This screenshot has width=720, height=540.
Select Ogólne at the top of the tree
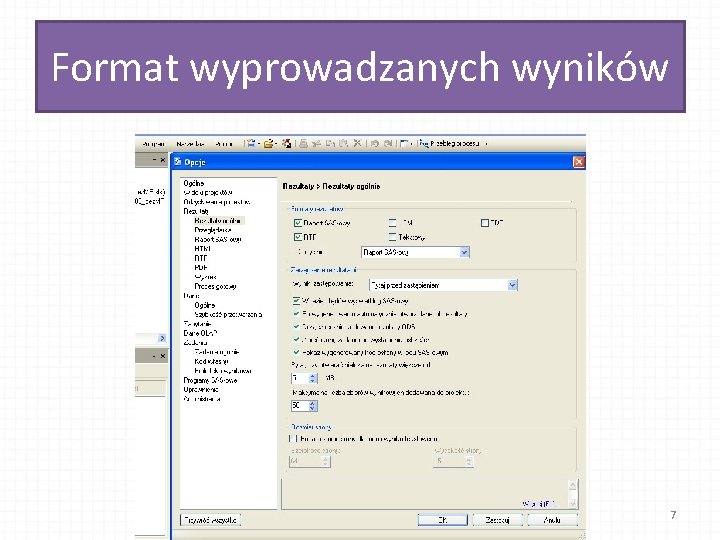point(194,183)
